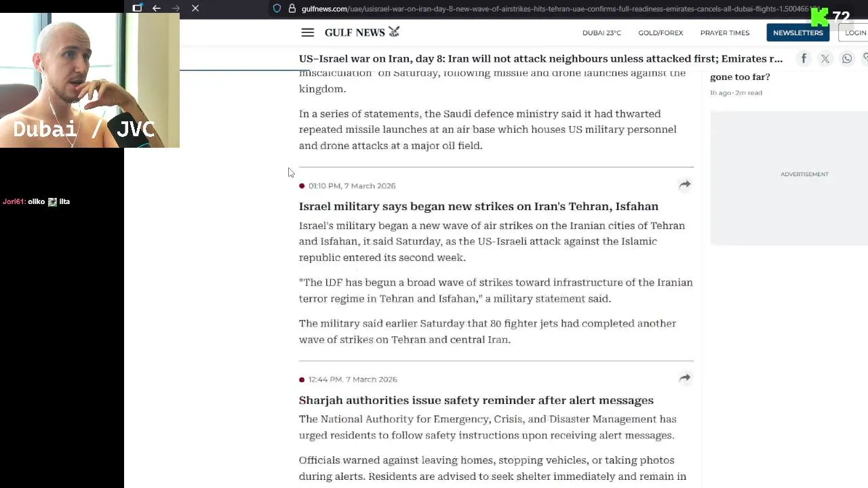Open the browser tab overview icon
Viewport: 868px width, 488px height.
(x=137, y=8)
